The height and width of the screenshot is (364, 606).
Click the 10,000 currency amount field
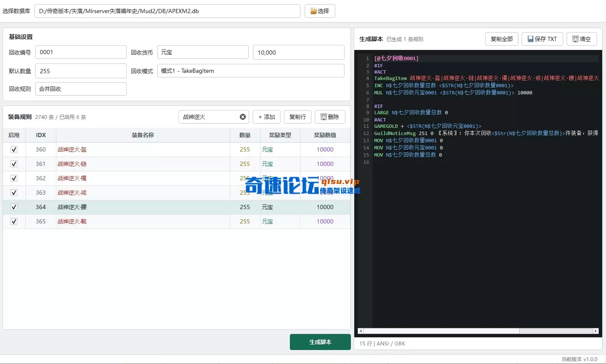click(299, 52)
